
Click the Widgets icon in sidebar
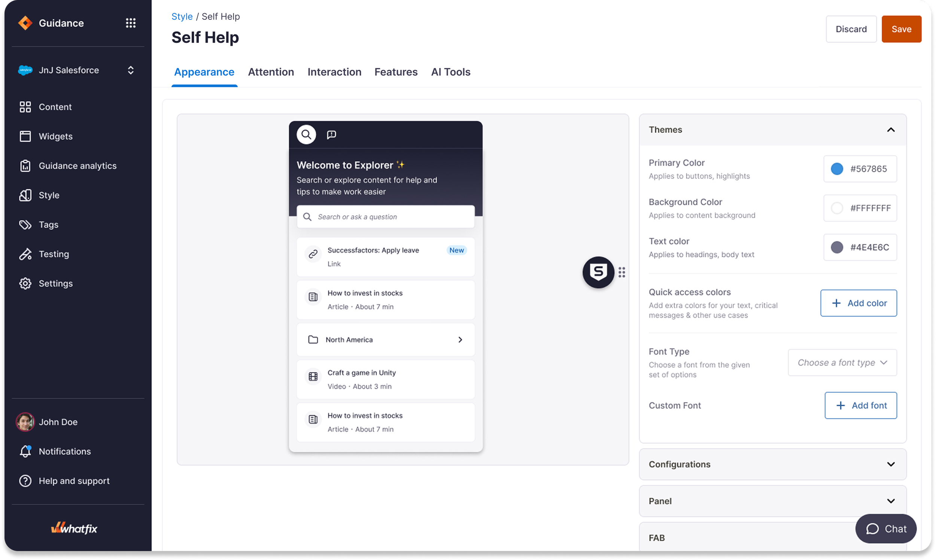click(25, 136)
